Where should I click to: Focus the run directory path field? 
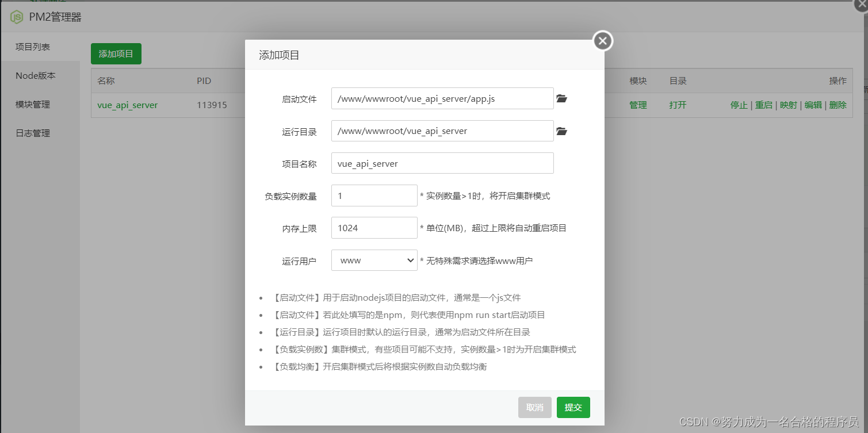coord(442,131)
